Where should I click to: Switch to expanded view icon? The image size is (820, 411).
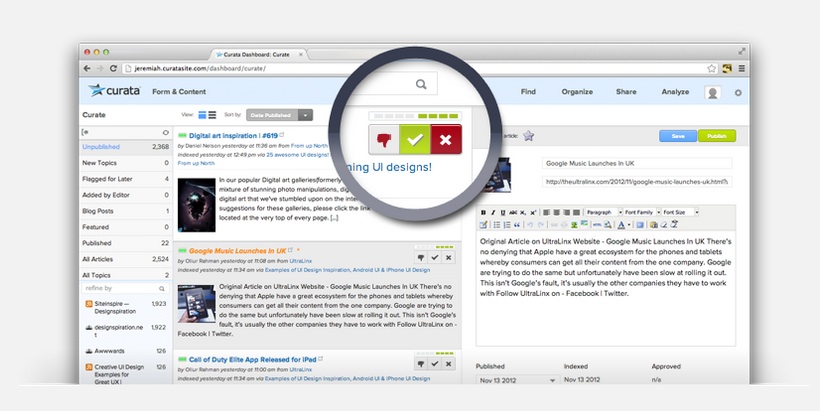tap(202, 115)
